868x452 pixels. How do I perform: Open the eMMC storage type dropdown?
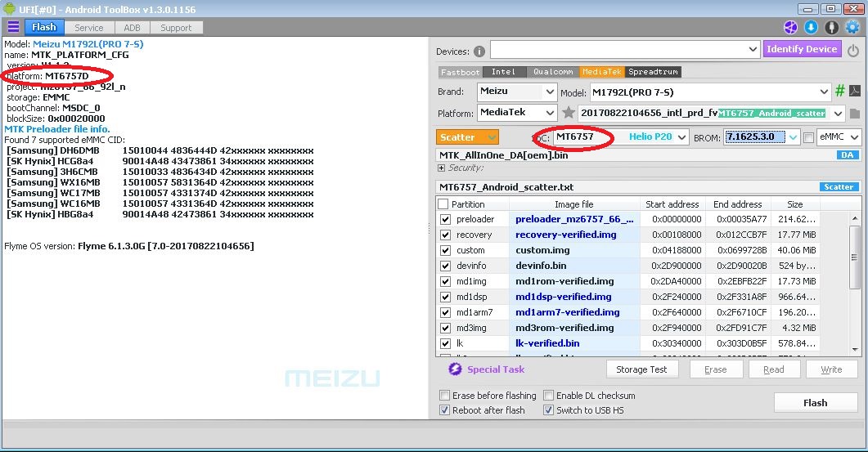click(x=839, y=137)
